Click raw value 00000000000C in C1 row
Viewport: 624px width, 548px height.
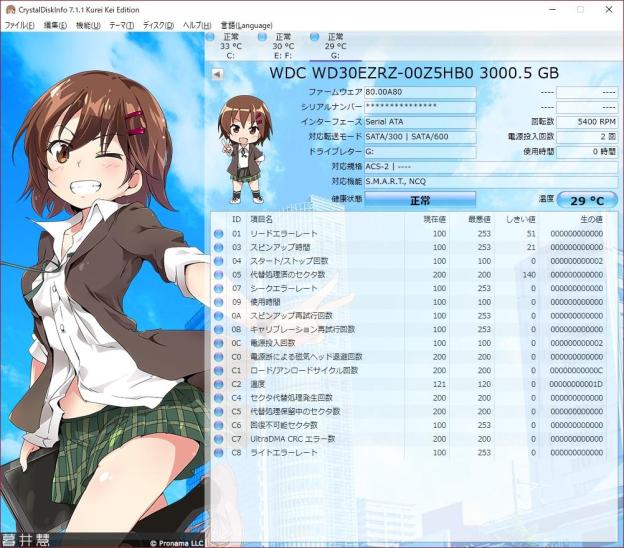pyautogui.click(x=576, y=371)
